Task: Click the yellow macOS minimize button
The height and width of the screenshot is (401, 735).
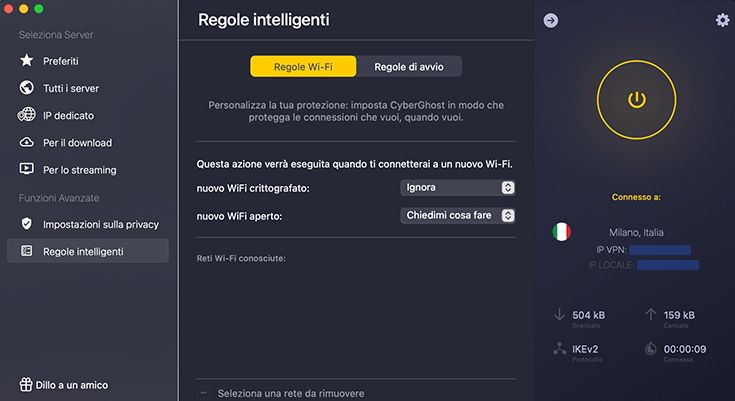Action: 23,9
